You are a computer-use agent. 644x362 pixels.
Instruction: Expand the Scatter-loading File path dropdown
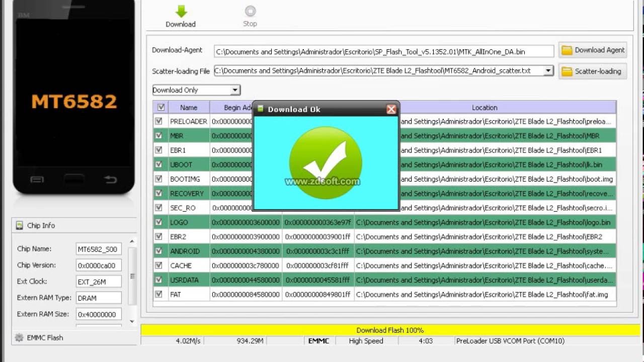548,71
